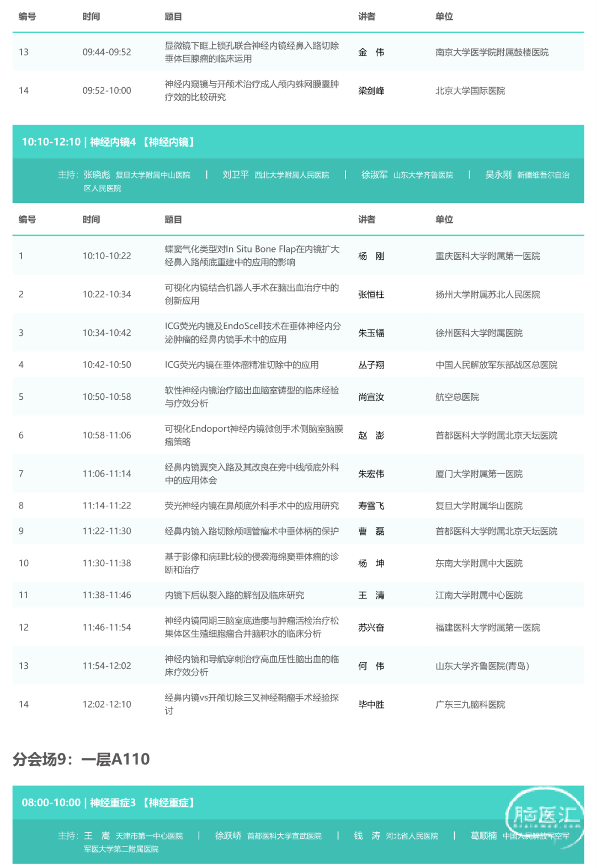Select moderator 钱 涛

coord(367,836)
